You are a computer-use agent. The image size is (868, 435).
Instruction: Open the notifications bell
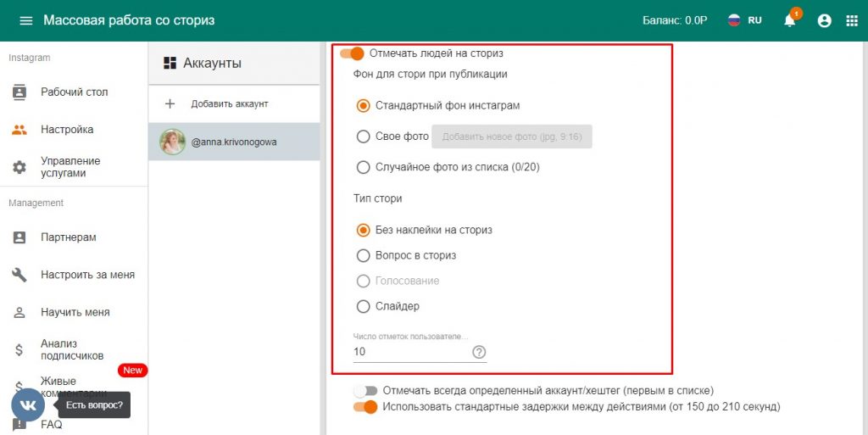point(789,20)
